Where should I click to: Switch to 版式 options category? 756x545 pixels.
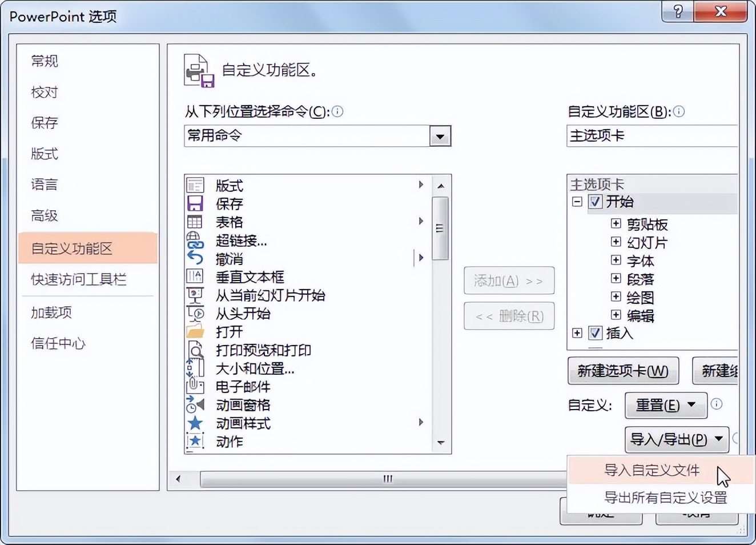[87, 154]
